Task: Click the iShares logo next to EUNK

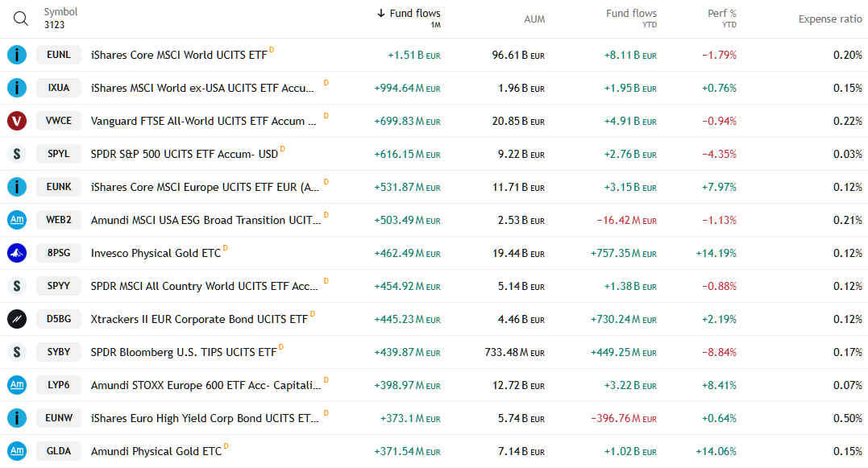Action: [x=16, y=187]
